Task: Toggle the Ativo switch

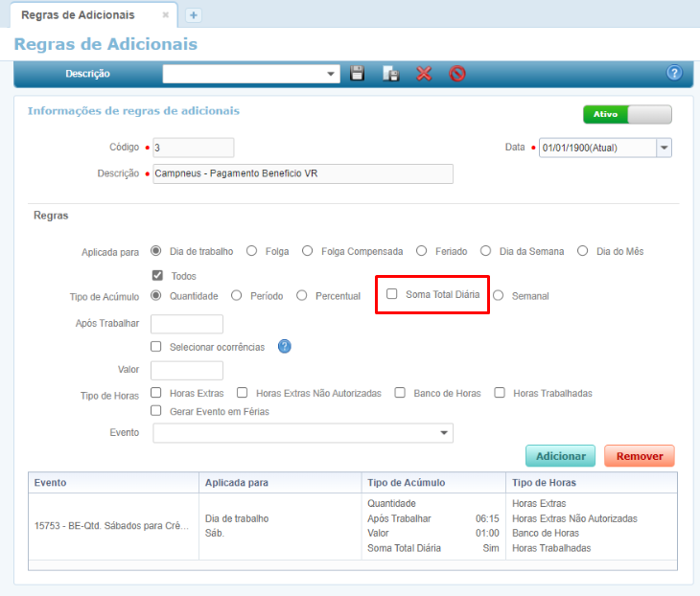Action: click(x=627, y=114)
